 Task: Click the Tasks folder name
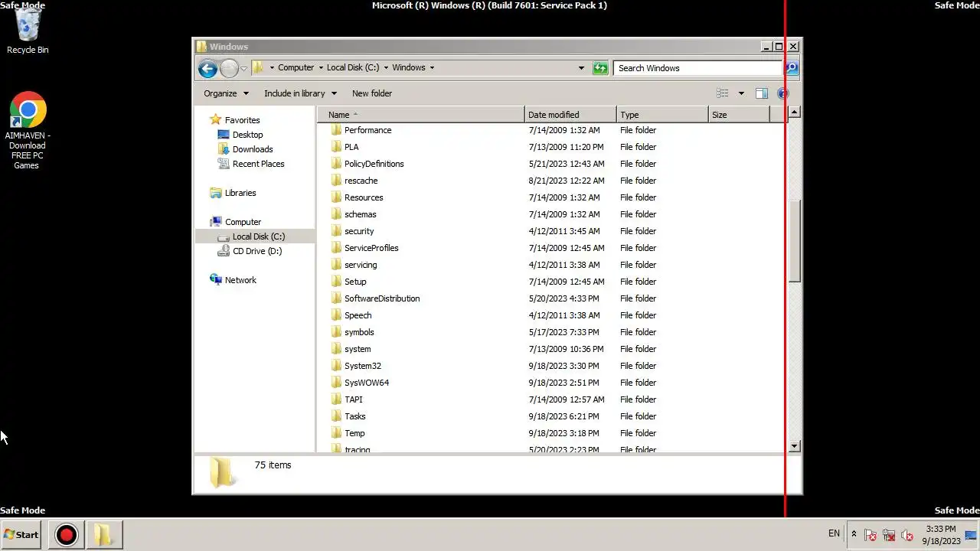pyautogui.click(x=355, y=416)
